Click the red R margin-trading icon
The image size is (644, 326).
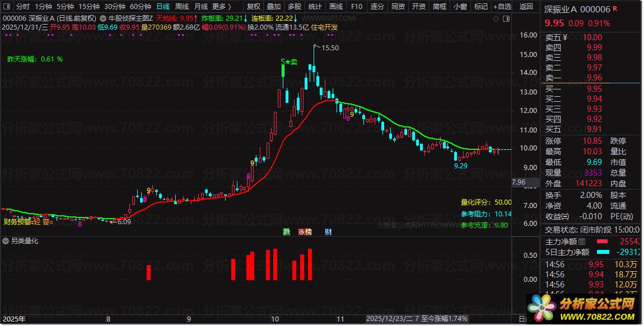coord(615,8)
